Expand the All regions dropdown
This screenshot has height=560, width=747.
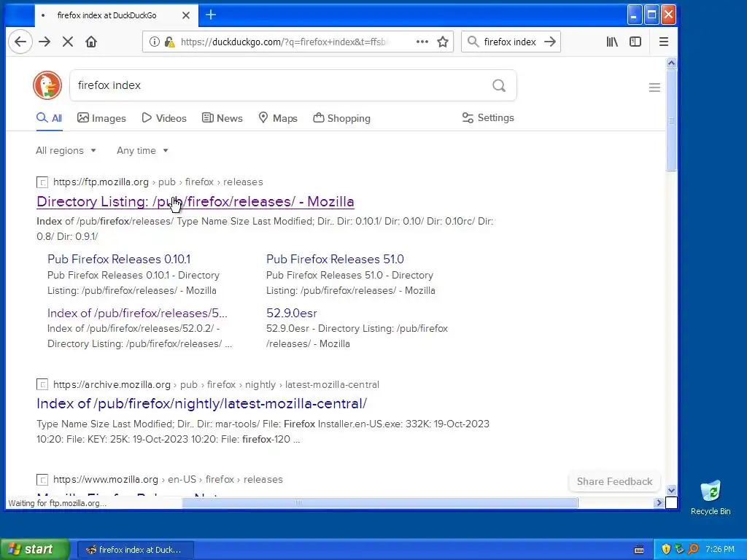click(66, 150)
